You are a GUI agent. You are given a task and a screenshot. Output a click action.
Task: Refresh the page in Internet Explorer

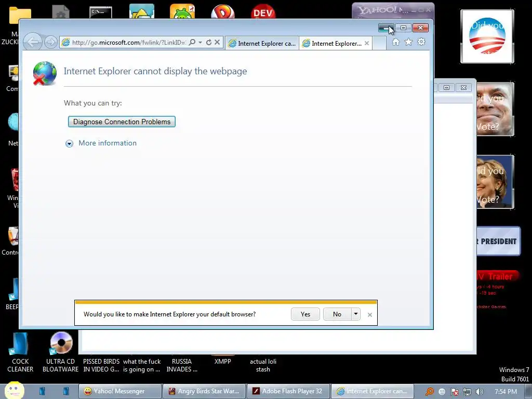click(209, 43)
